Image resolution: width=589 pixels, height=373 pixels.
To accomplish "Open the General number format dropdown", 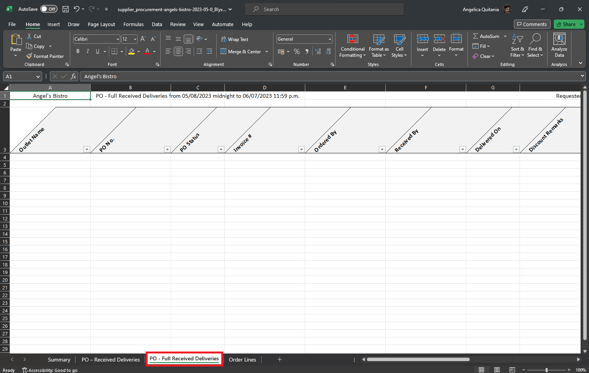I will click(329, 39).
